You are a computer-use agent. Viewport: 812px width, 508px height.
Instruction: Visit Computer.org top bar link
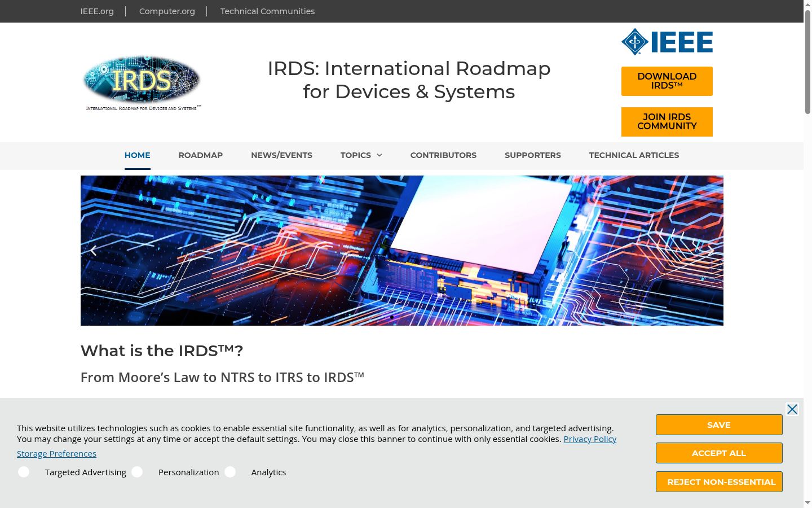167,11
